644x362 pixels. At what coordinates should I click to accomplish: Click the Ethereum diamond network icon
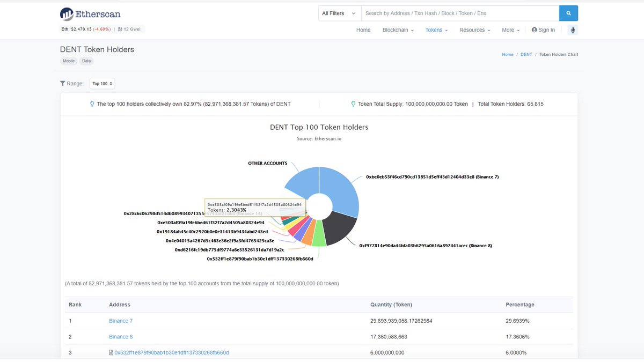click(x=573, y=30)
